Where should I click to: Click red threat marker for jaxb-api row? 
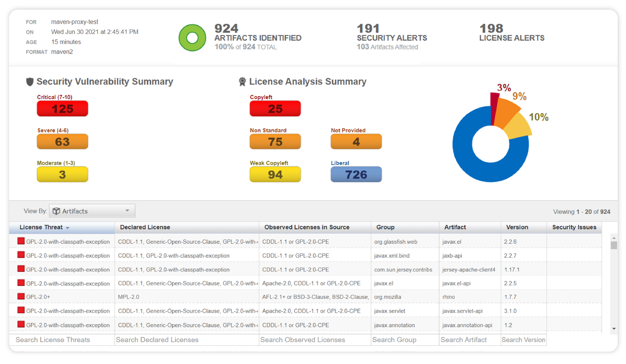pyautogui.click(x=21, y=255)
